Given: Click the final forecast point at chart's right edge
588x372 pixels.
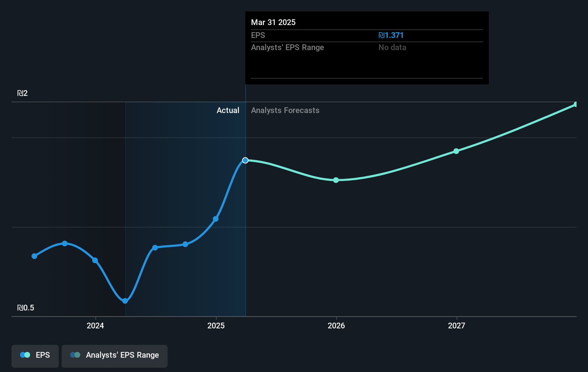Looking at the screenshot, I should (x=576, y=104).
